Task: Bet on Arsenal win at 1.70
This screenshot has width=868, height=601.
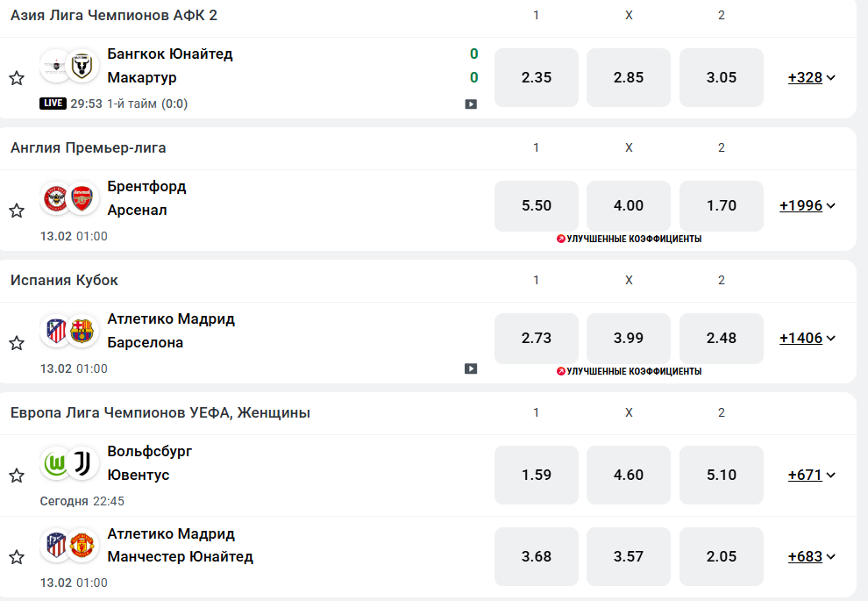Action: click(721, 206)
